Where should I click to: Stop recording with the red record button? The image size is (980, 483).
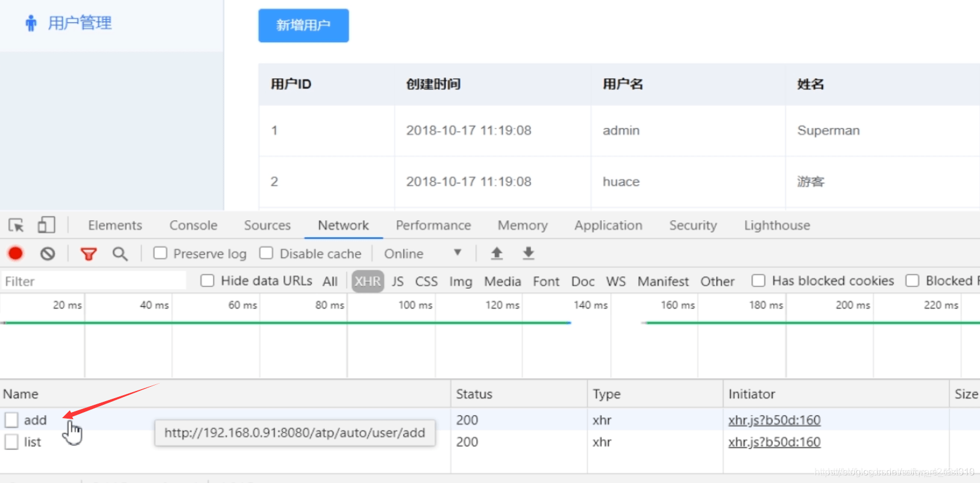coord(16,253)
